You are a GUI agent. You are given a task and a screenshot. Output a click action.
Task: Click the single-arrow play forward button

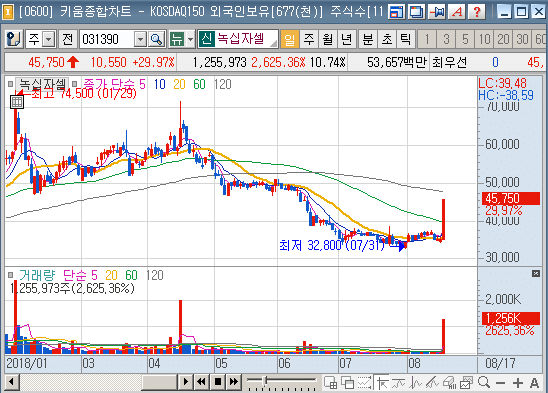(x=186, y=382)
